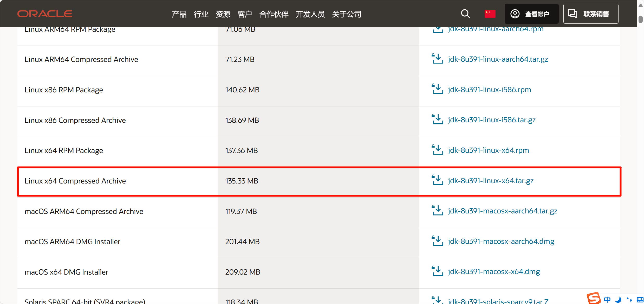Select 'macOS ARM64 Compressed Archive' text

click(84, 211)
